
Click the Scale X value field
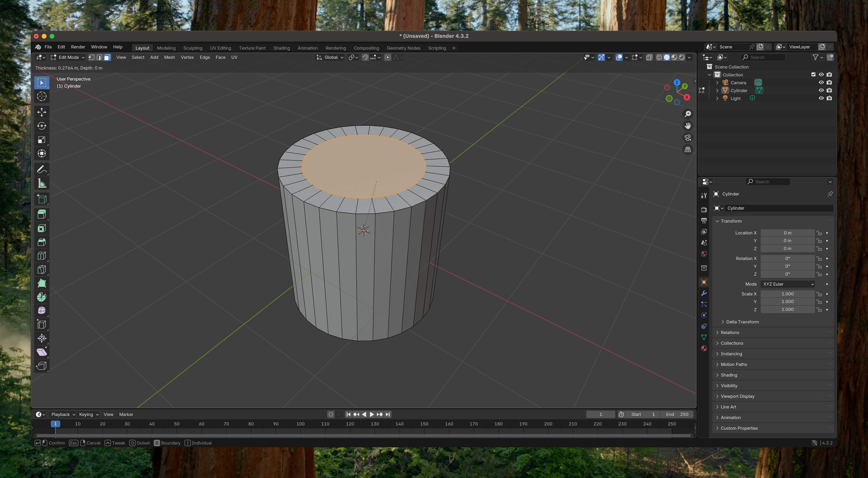(x=787, y=294)
